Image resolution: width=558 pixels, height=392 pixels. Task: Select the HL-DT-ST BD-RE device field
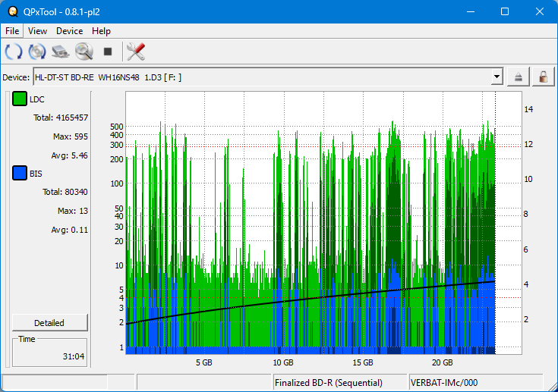(x=268, y=77)
